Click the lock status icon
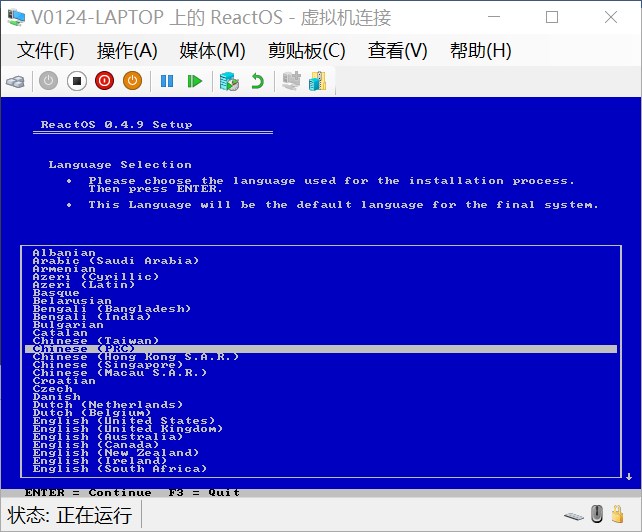The height and width of the screenshot is (532, 642). (x=617, y=514)
